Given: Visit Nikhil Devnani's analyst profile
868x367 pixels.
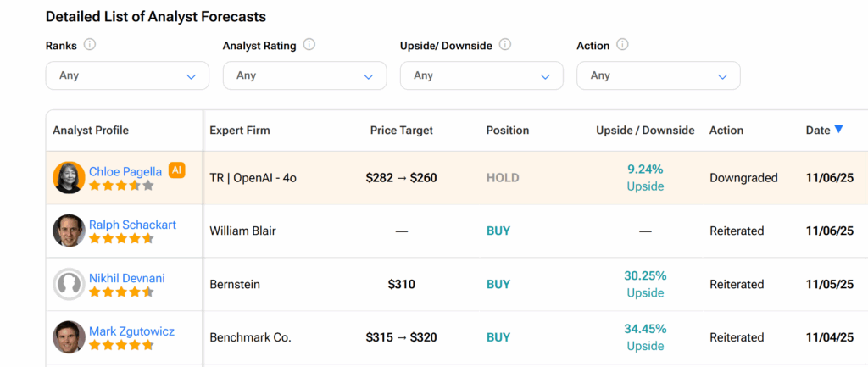Looking at the screenshot, I should pyautogui.click(x=126, y=278).
